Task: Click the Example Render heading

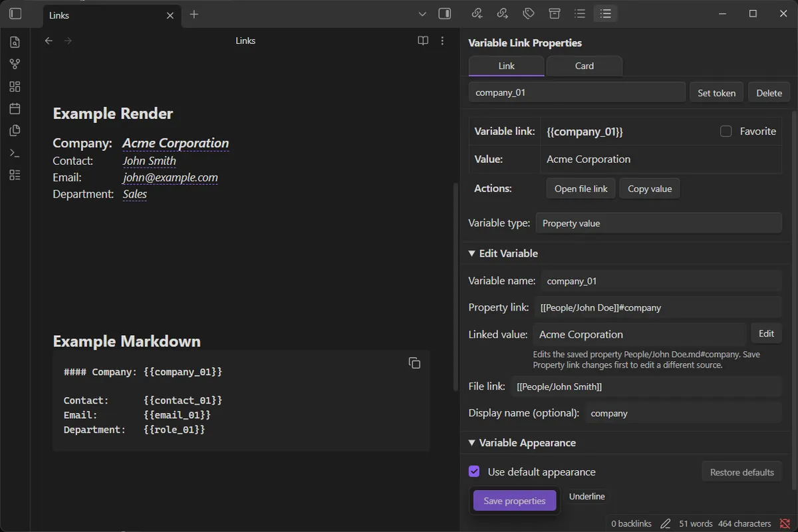Action: [x=113, y=114]
